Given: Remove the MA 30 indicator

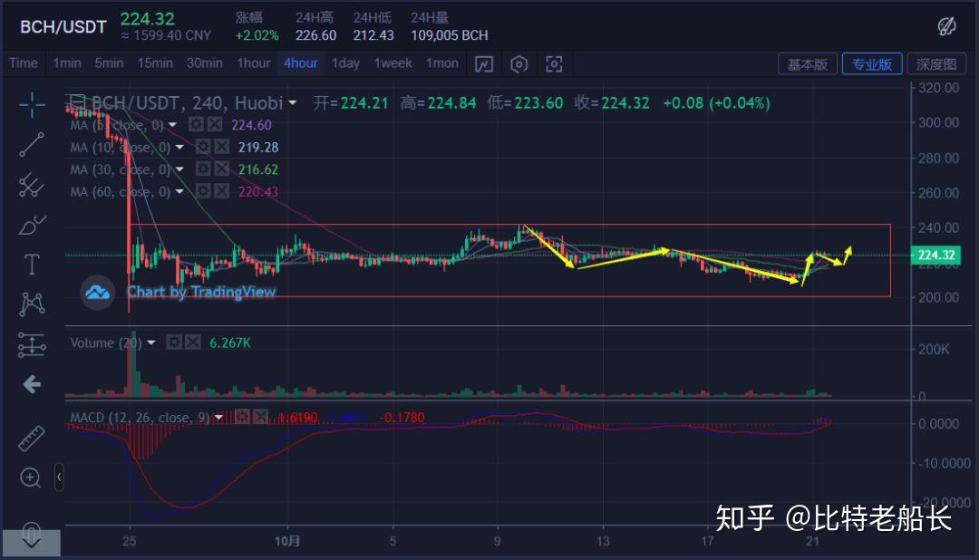Looking at the screenshot, I should coord(221,169).
